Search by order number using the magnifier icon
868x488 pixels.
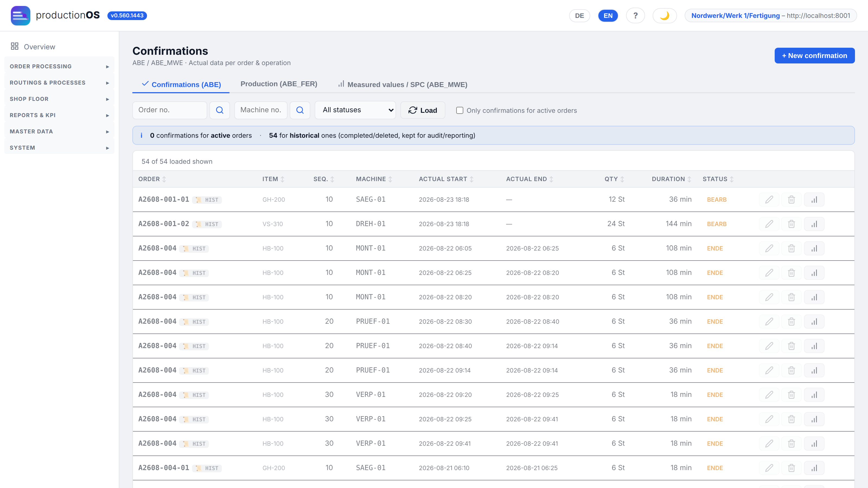click(x=220, y=110)
